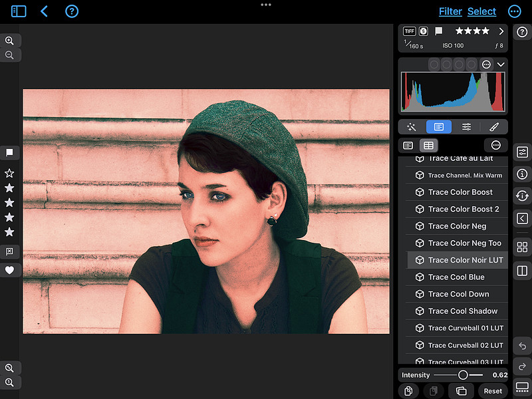The width and height of the screenshot is (532, 399).
Task: Click the zoom-to-fit magnifier icon
Action: pyautogui.click(x=9, y=368)
